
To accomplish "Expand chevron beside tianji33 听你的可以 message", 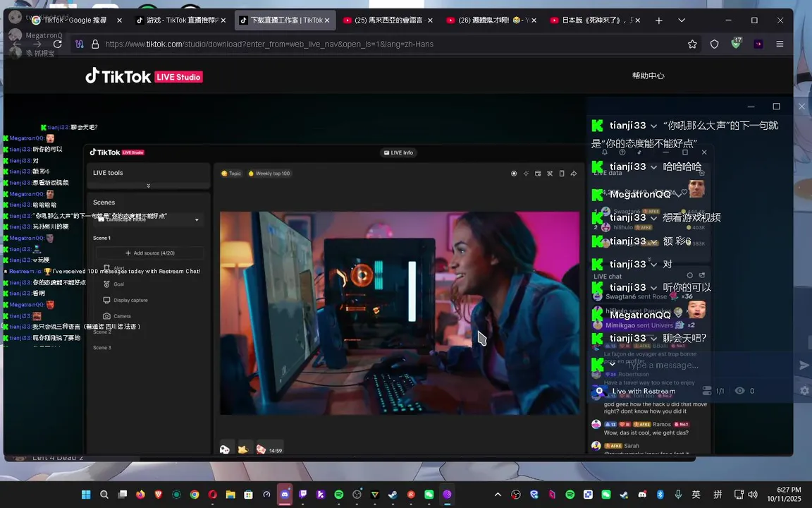I will pyautogui.click(x=654, y=288).
